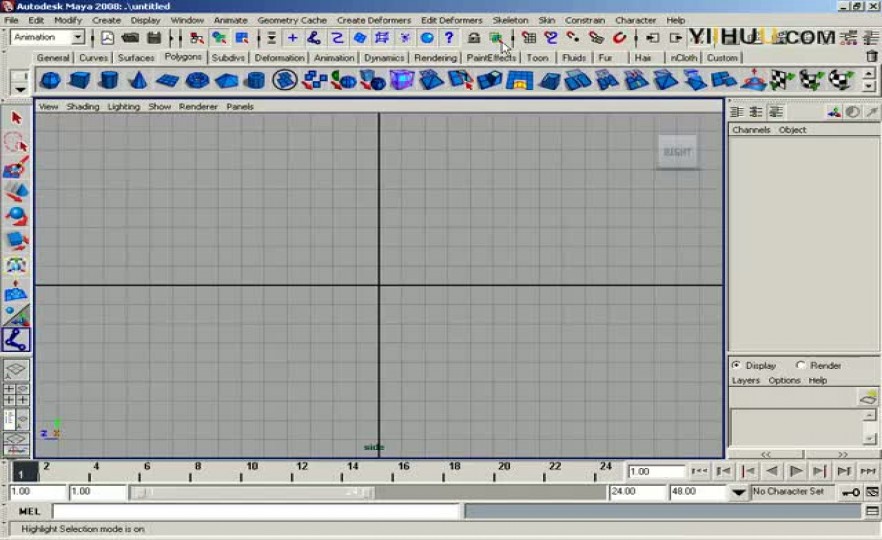Create a polygon sphere from shelf
This screenshot has width=882, height=540.
point(51,80)
